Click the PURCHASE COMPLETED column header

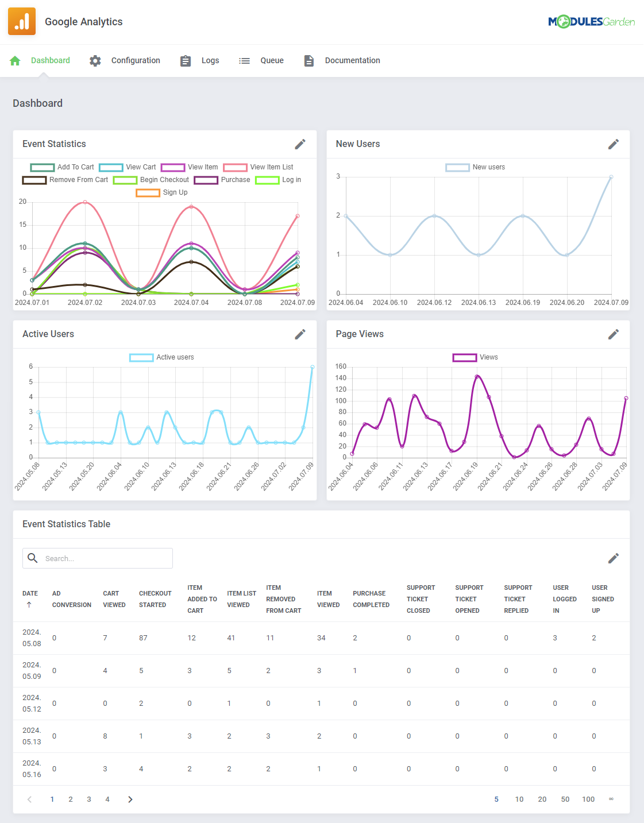371,599
